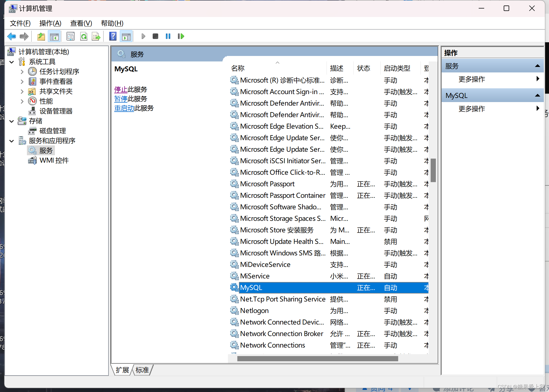Select Network Connection Broker row
This screenshot has height=392, width=549.
(x=329, y=334)
